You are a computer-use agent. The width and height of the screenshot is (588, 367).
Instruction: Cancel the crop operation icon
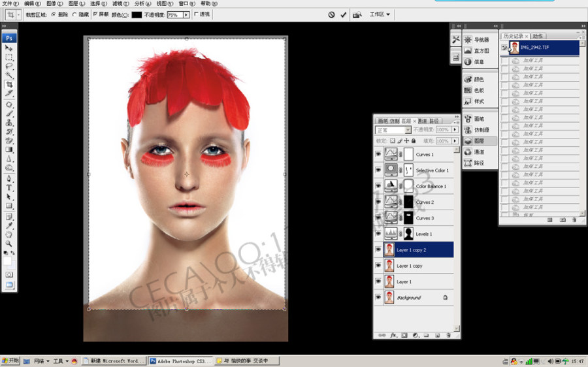[x=331, y=14]
